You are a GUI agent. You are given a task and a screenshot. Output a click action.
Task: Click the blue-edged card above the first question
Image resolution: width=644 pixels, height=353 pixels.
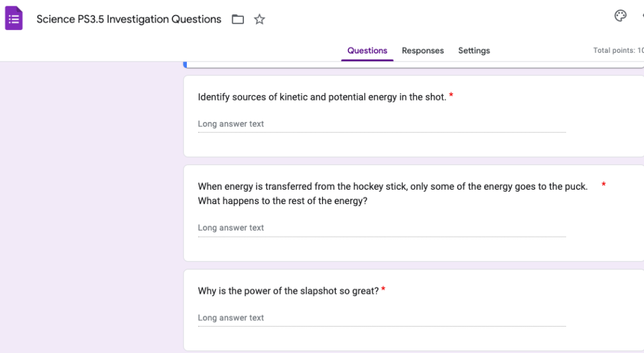click(415, 65)
